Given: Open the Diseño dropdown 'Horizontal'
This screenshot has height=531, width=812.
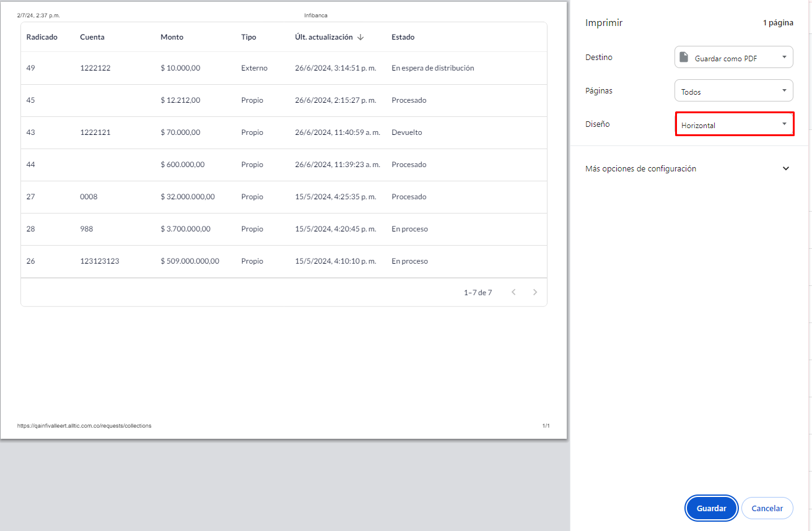Looking at the screenshot, I should point(735,124).
